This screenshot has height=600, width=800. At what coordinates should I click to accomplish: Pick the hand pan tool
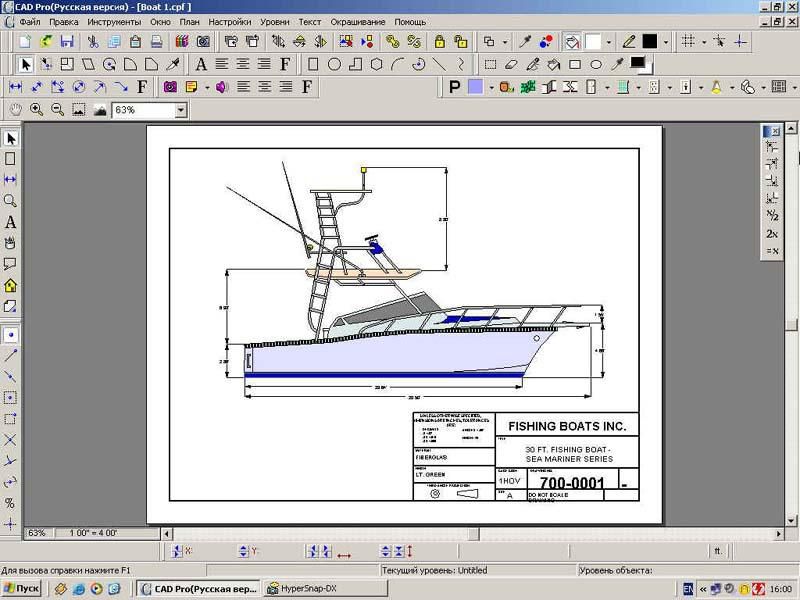point(15,109)
